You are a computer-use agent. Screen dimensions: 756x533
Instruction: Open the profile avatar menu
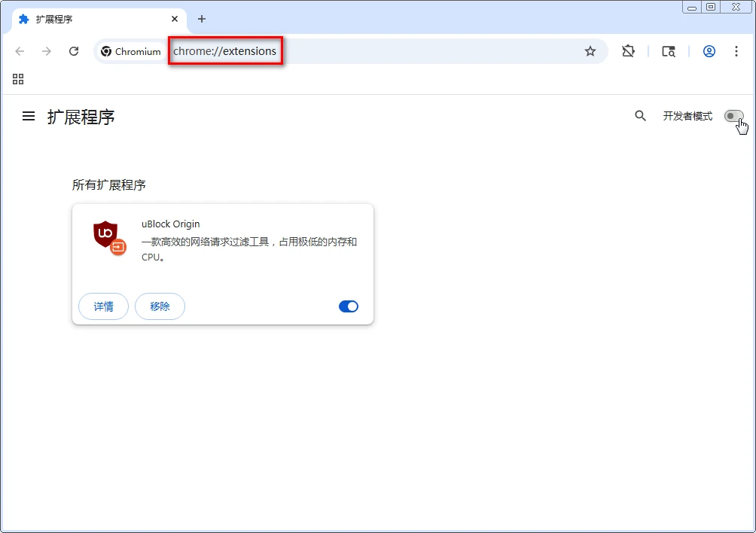709,51
